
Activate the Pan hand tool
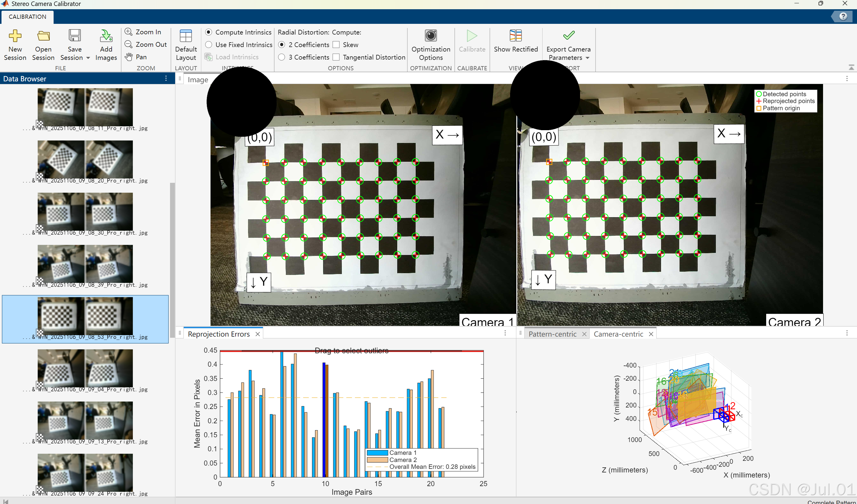[x=136, y=57]
